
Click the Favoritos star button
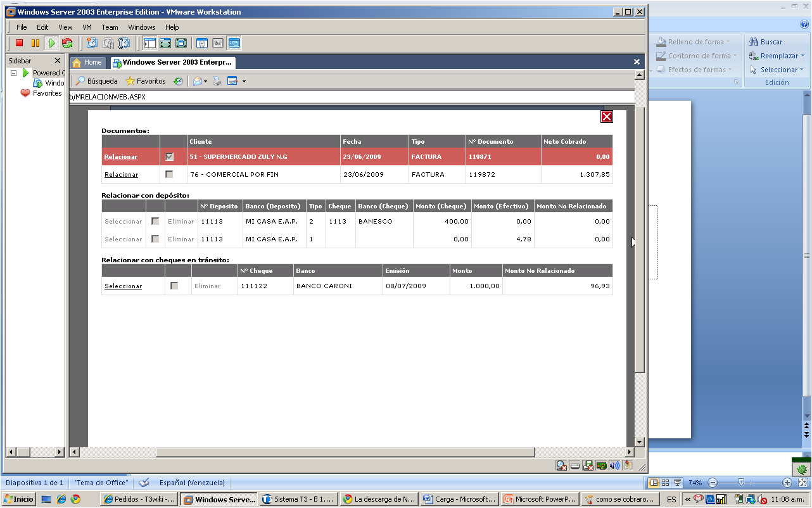click(146, 81)
